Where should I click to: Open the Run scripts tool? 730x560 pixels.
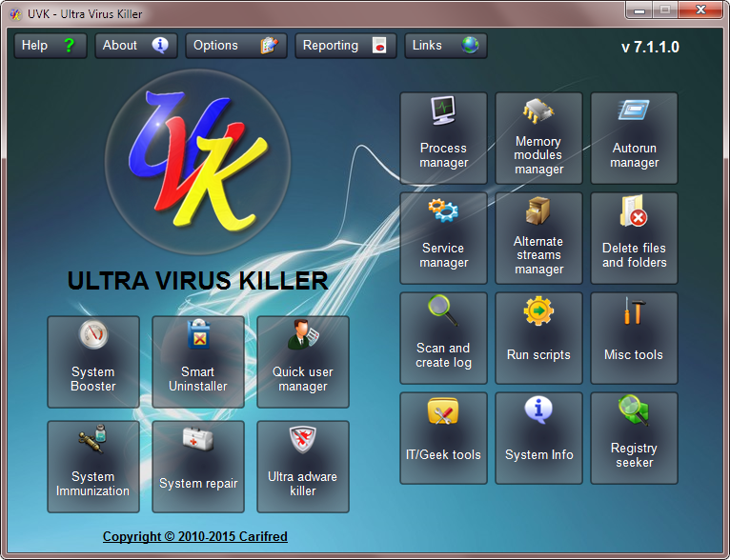(x=538, y=337)
